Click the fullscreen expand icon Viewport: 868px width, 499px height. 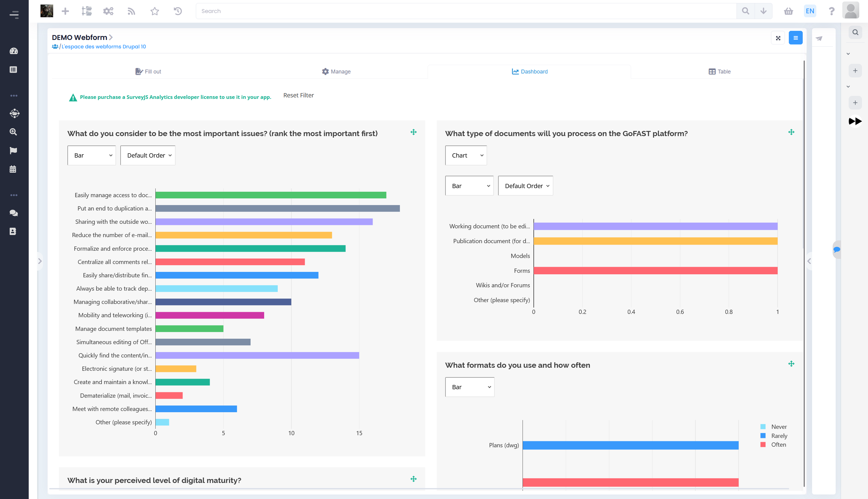778,38
